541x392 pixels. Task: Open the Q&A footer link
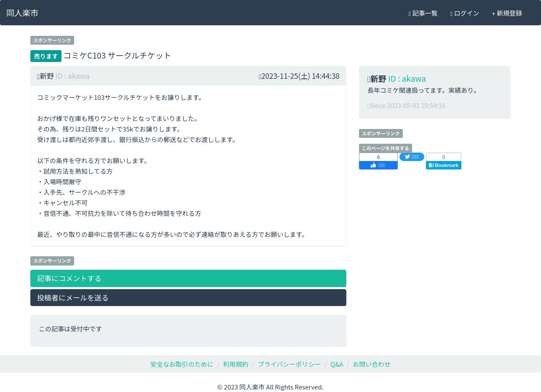click(x=337, y=364)
